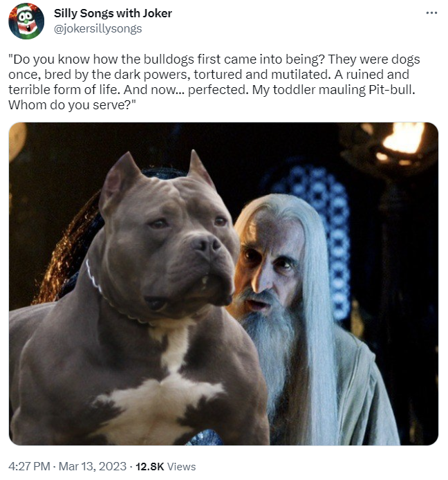Click the first tweet line starting "Do you know"
Image resolution: width=448 pixels, height=480 pixels.
pos(214,59)
